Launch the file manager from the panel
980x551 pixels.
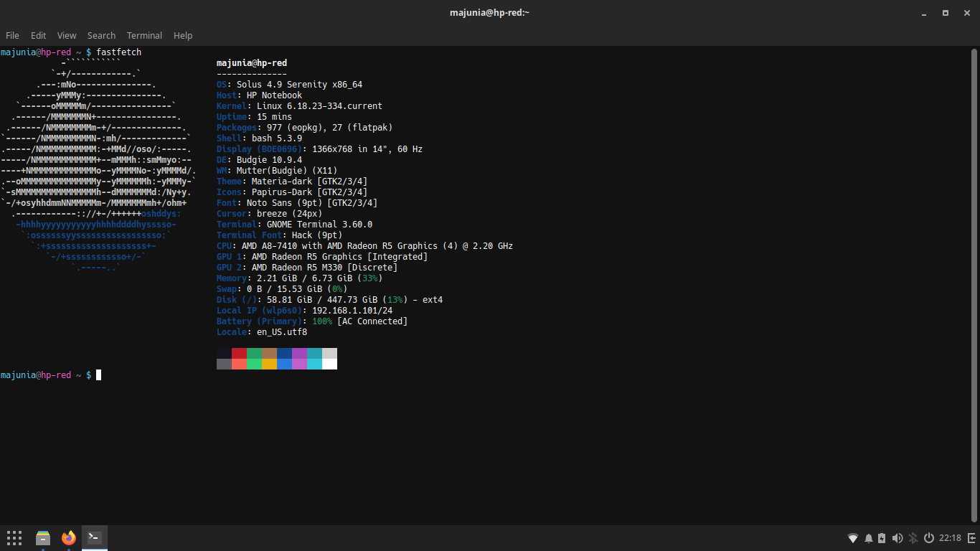tap(42, 537)
